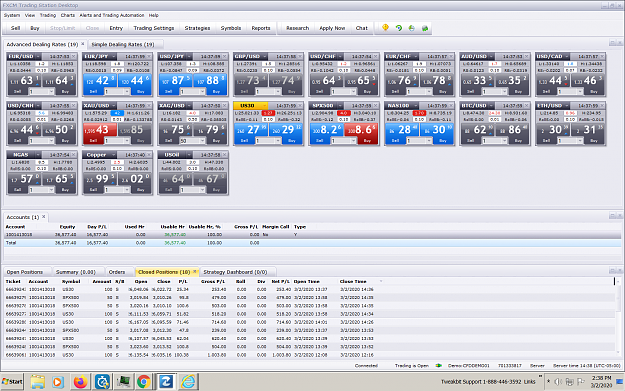Close the EUR/USD rate tile
Image resolution: width=625 pixels, height=391 pixels.
coord(74,56)
